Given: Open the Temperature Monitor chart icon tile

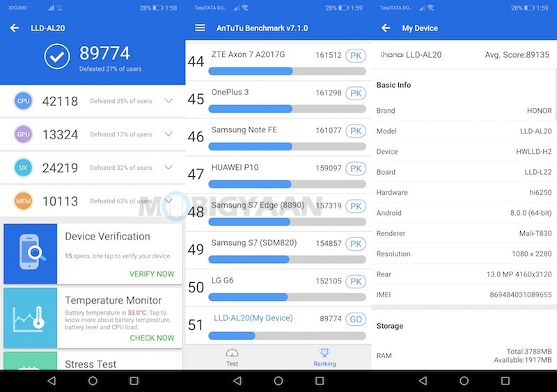Looking at the screenshot, I should [x=30, y=317].
